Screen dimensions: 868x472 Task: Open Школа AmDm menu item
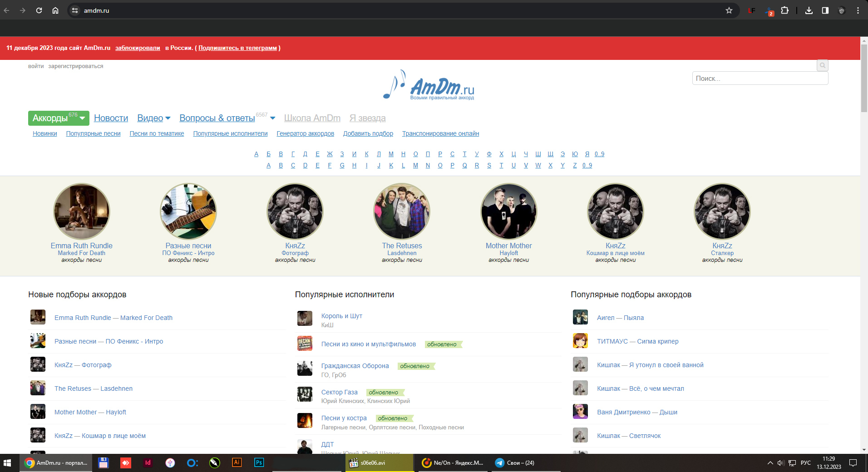coord(312,118)
